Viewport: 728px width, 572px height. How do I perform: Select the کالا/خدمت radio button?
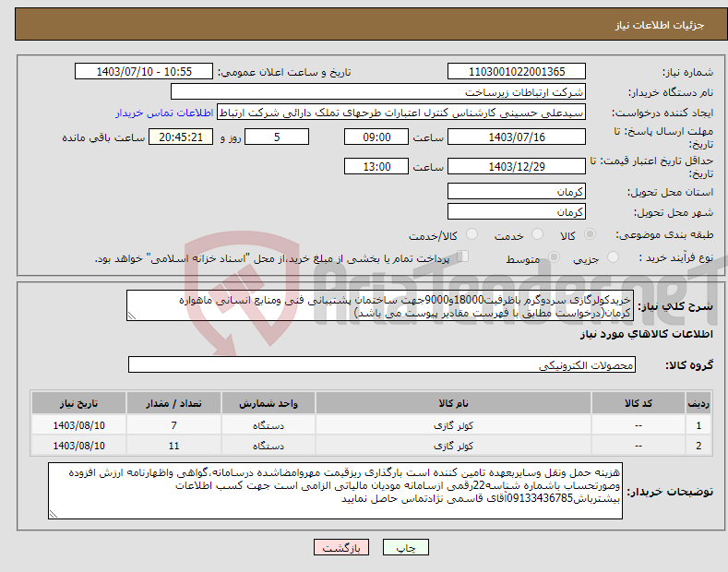click(x=471, y=234)
